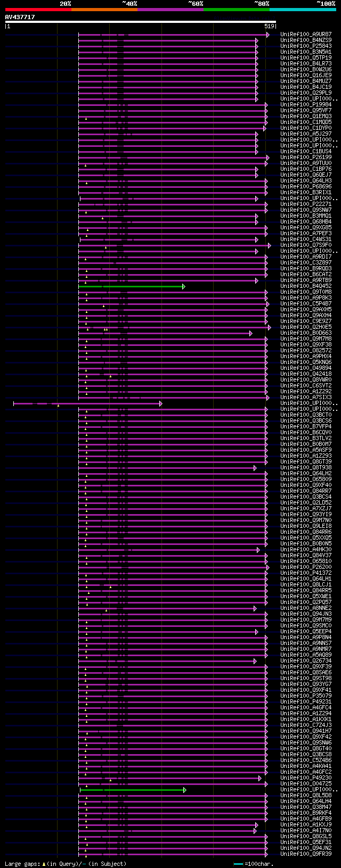Open hit UniRef100_P26200
This screenshot has width=341, height=868.
click(306, 567)
